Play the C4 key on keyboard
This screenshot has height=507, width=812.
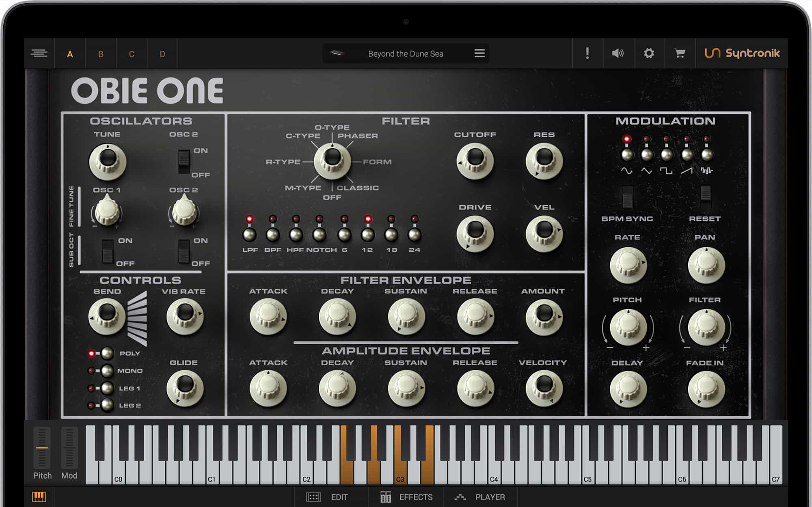(494, 473)
